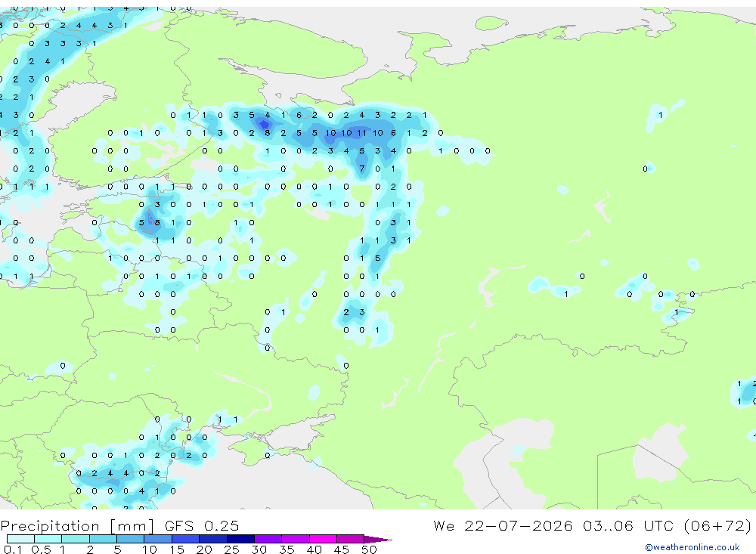
Task: Click the 0.5–1 mm legend color swatch
Action: pos(48,539)
